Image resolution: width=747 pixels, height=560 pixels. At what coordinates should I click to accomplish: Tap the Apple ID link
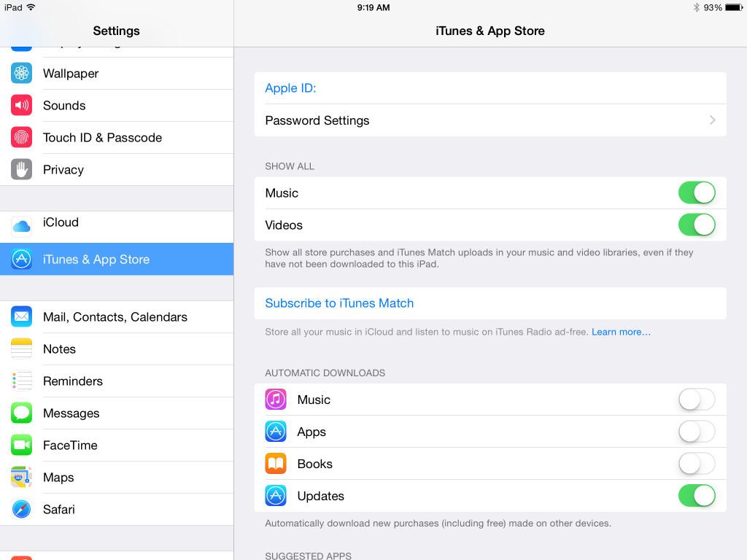(x=290, y=88)
